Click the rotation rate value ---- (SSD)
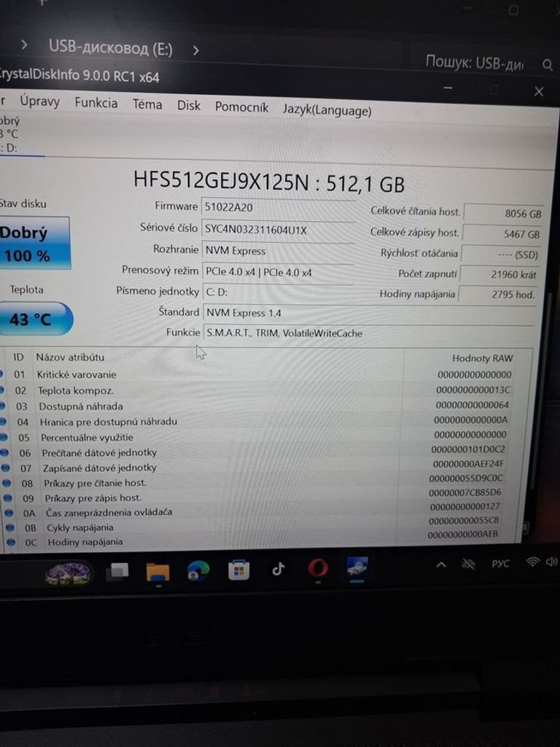The image size is (560, 747). tap(502, 255)
